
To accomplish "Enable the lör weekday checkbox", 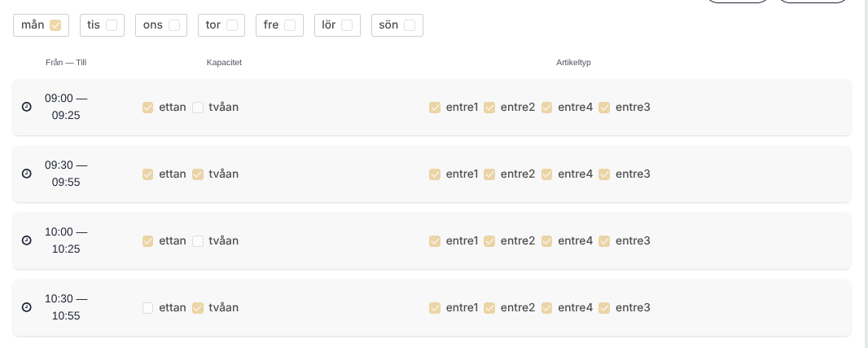I will (347, 25).
